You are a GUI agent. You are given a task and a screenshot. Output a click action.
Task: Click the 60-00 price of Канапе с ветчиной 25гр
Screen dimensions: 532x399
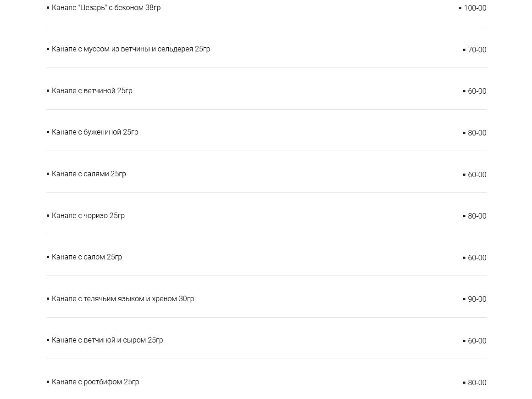(x=477, y=91)
